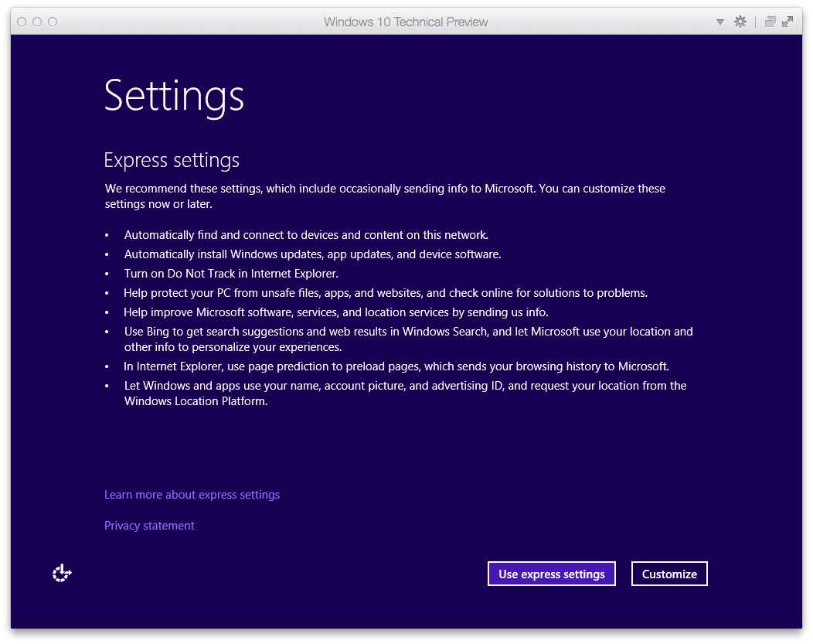This screenshot has height=644, width=813.
Task: Click "Let Windows and apps use your name" bullet
Action: tap(406, 393)
